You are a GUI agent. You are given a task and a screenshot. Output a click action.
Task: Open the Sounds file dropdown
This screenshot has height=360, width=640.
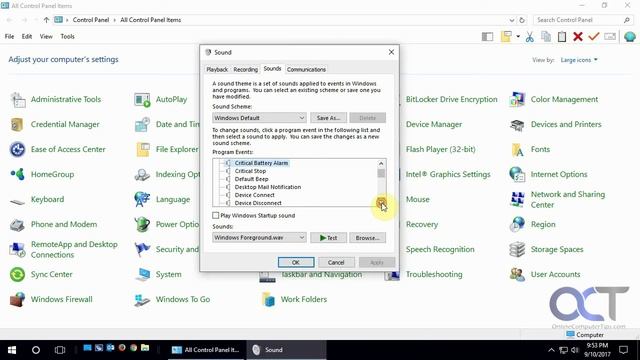tap(259, 238)
